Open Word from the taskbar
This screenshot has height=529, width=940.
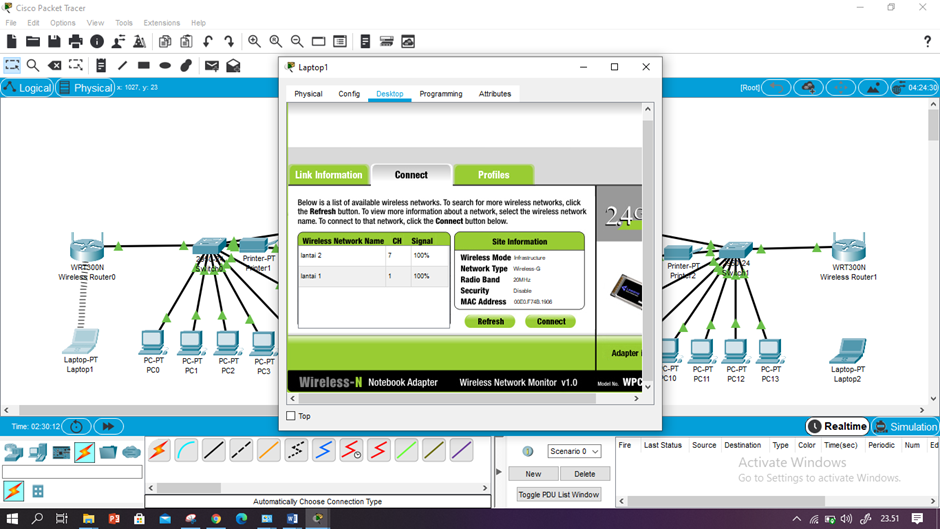pos(293,519)
